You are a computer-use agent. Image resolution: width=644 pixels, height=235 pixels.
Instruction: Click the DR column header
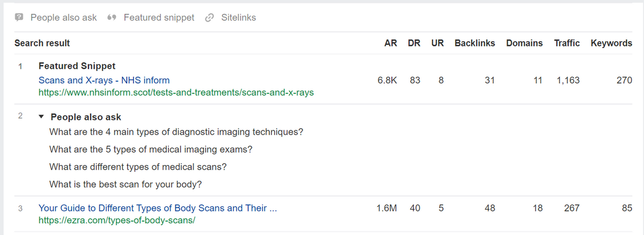(x=414, y=43)
